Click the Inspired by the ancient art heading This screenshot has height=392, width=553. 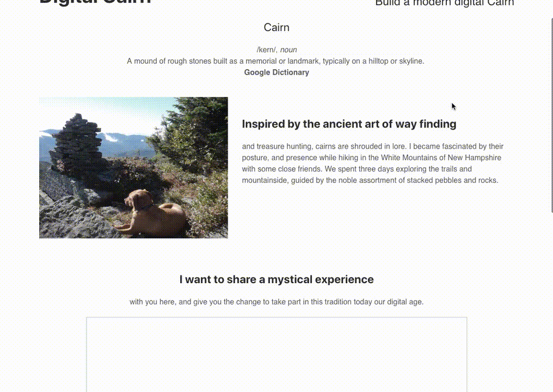point(349,124)
